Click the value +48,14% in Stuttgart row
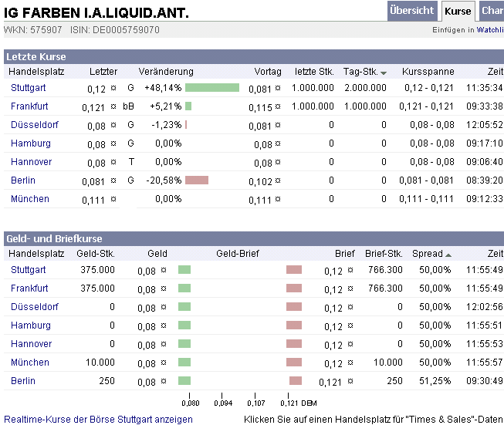 pyautogui.click(x=163, y=88)
